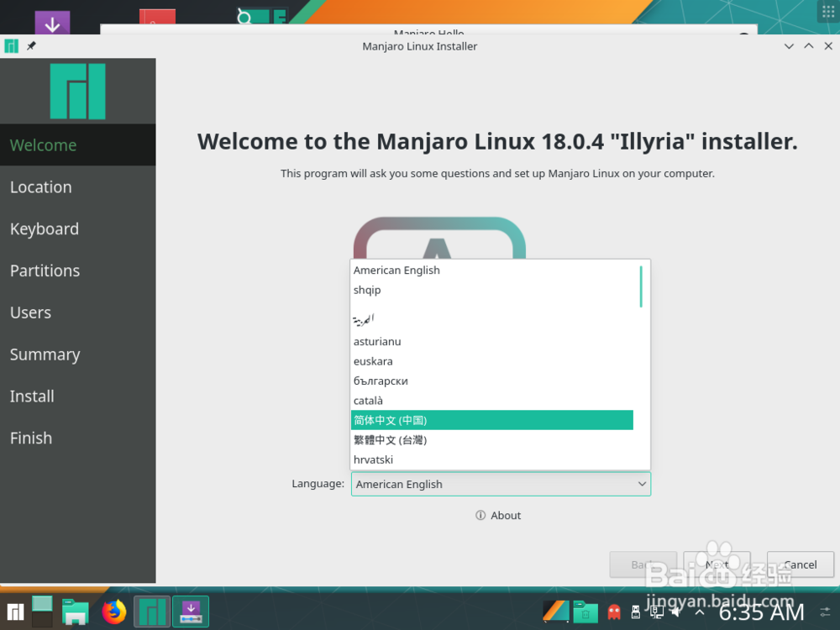
Task: Launch Firefox from the taskbar
Action: (x=113, y=612)
